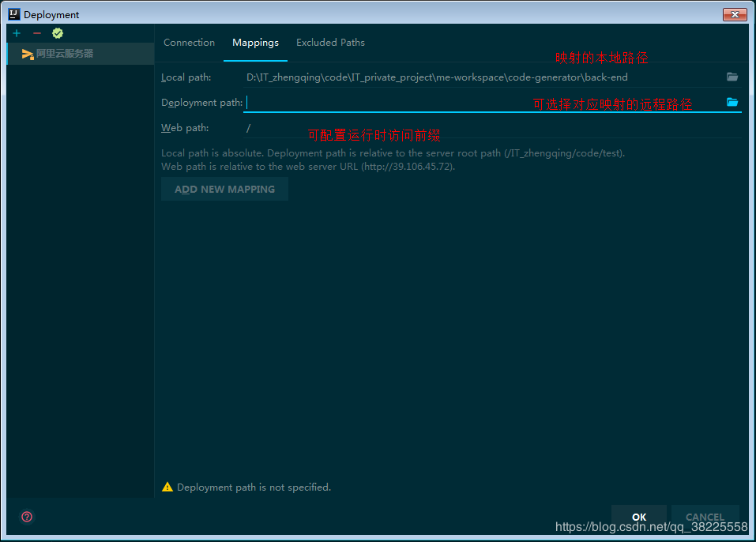Click the IntelliJ logo in title bar

click(14, 14)
